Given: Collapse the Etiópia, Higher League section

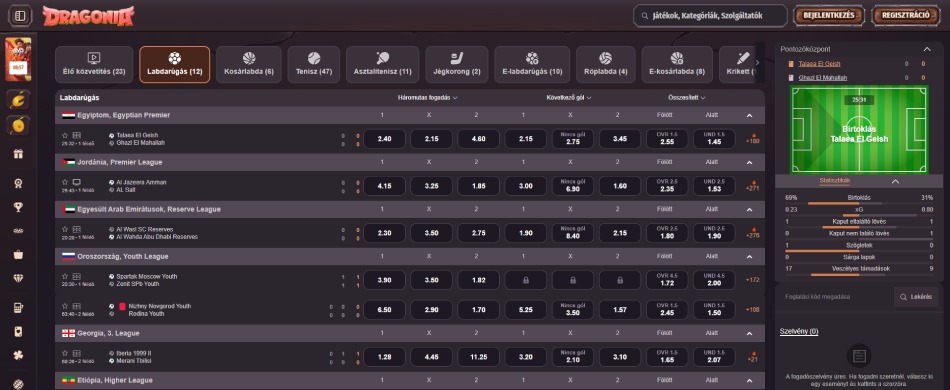Looking at the screenshot, I should point(749,380).
